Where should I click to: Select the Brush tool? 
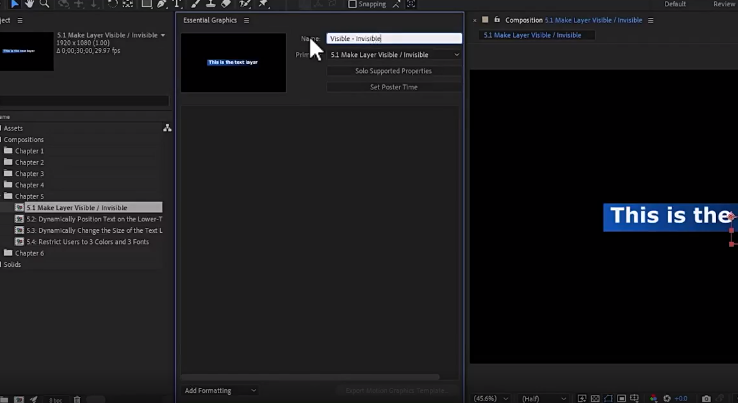point(196,4)
